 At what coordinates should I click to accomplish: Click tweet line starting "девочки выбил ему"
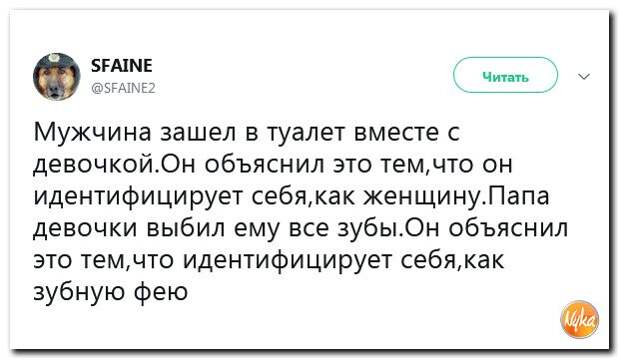pos(301,228)
